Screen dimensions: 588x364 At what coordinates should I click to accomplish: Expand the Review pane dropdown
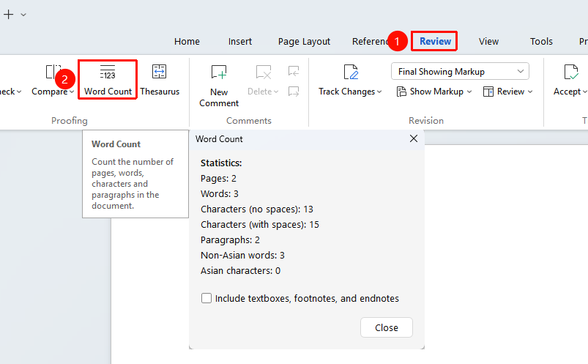(507, 92)
